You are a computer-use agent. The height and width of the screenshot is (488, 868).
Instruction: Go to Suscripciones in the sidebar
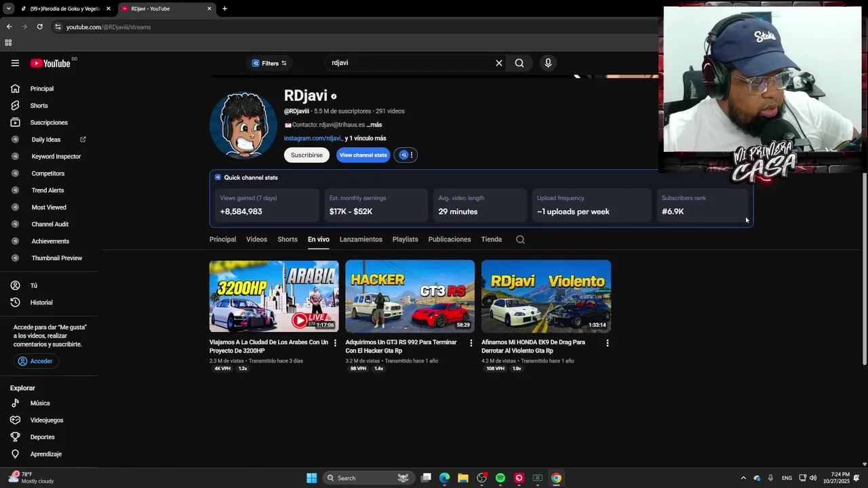point(49,123)
